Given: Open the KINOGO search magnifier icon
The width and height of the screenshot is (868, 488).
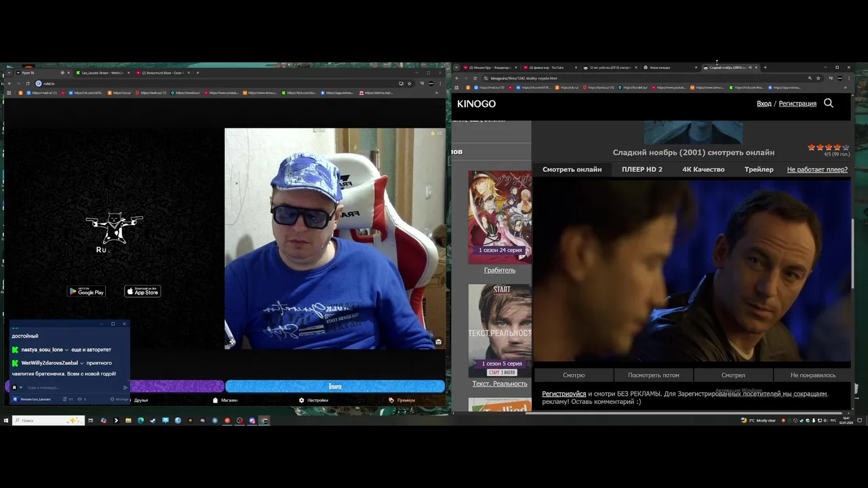Looking at the screenshot, I should [828, 103].
